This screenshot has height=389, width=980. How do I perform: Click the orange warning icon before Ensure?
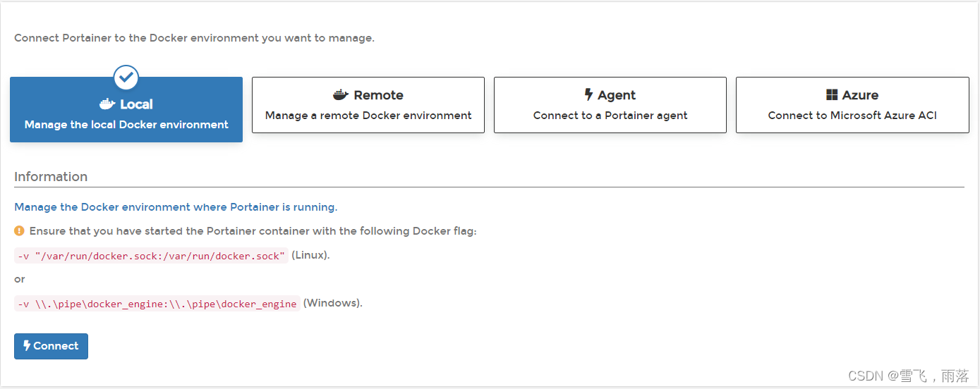click(x=20, y=230)
